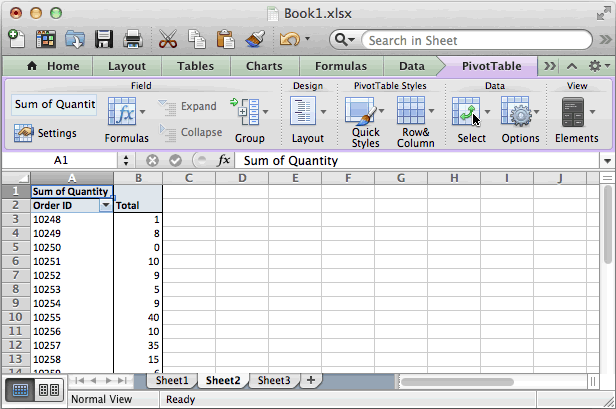Open search options magnifier dropdown
The height and width of the screenshot is (409, 616).
tap(345, 40)
